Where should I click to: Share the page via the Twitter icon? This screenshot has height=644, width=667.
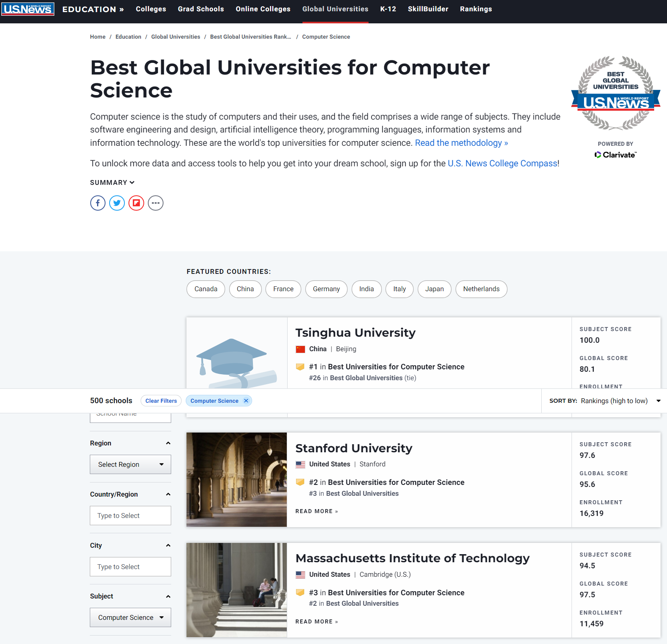117,203
